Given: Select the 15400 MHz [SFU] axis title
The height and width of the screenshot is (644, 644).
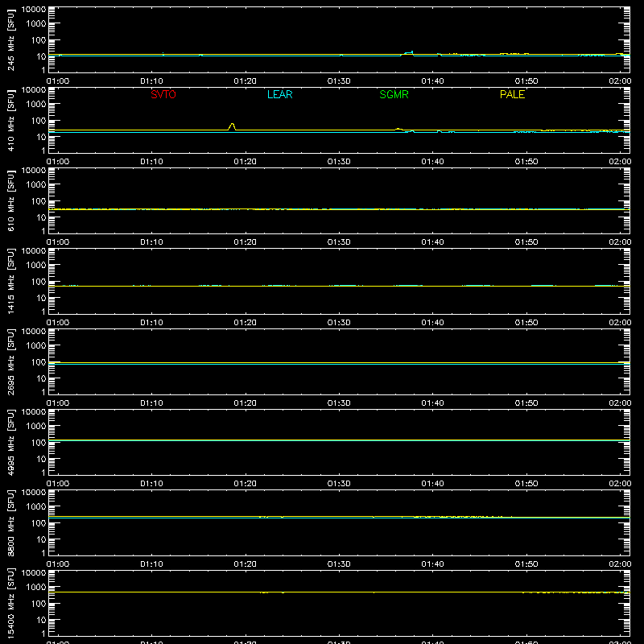Looking at the screenshot, I should point(10,604).
